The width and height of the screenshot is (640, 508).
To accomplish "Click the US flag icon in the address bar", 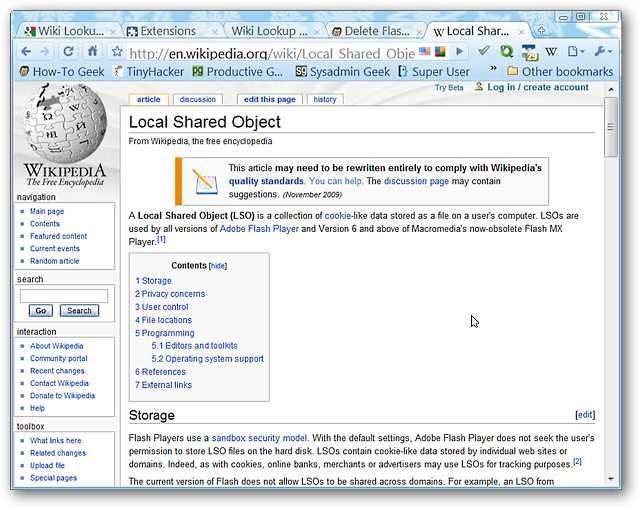I will [425, 51].
